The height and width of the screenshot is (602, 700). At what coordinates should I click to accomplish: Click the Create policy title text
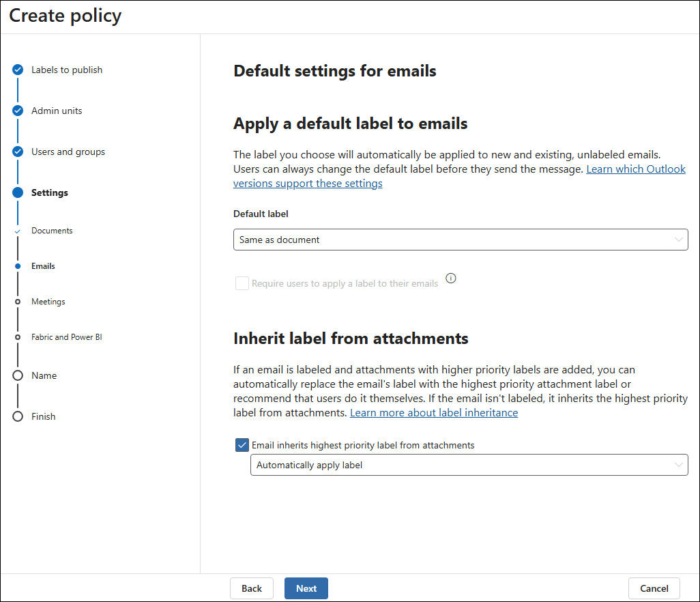[65, 16]
